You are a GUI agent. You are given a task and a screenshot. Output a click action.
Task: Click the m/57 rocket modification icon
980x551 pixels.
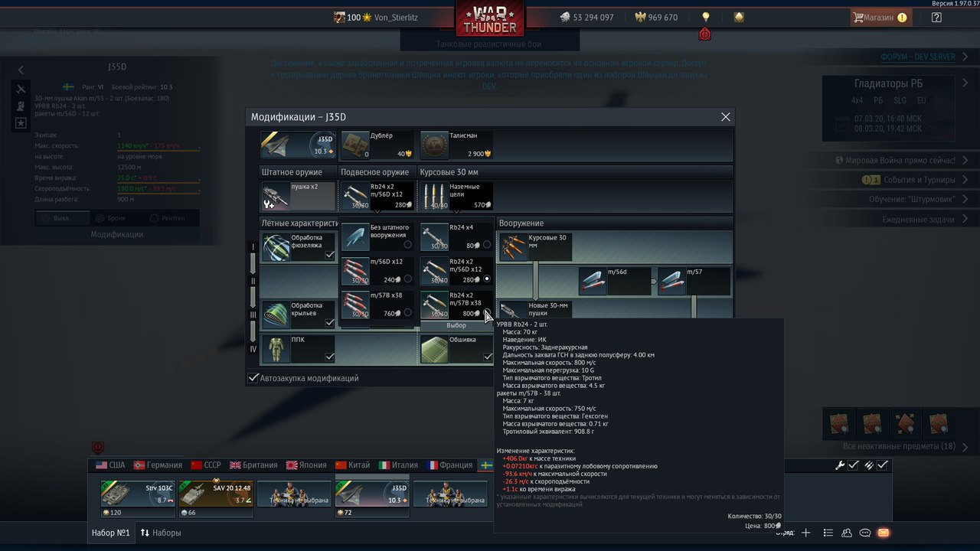(x=672, y=281)
